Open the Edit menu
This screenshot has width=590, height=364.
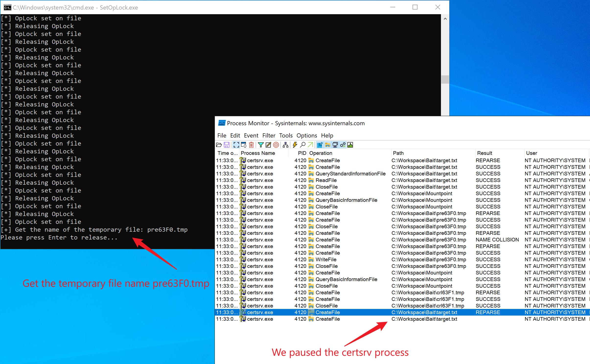point(235,136)
